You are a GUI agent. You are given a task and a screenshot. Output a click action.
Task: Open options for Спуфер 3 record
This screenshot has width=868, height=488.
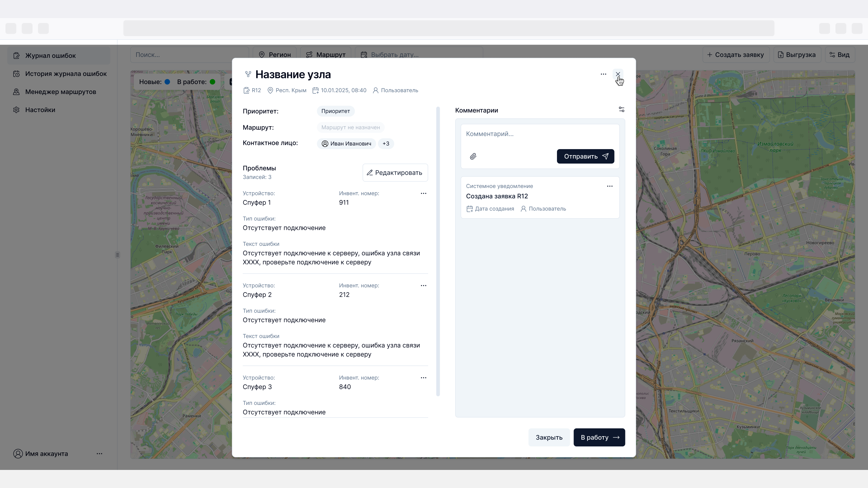point(423,378)
